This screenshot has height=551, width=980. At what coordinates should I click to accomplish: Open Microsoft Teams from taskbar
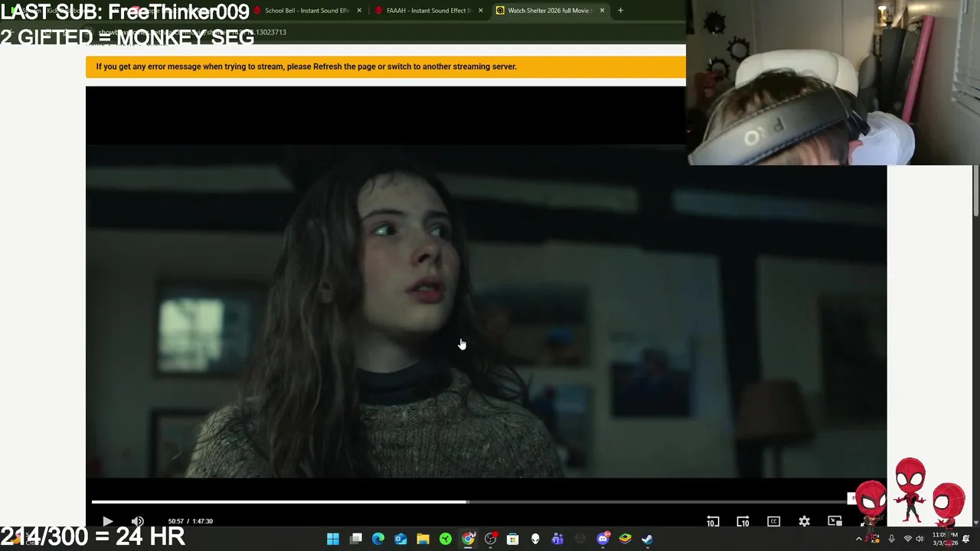pyautogui.click(x=557, y=540)
